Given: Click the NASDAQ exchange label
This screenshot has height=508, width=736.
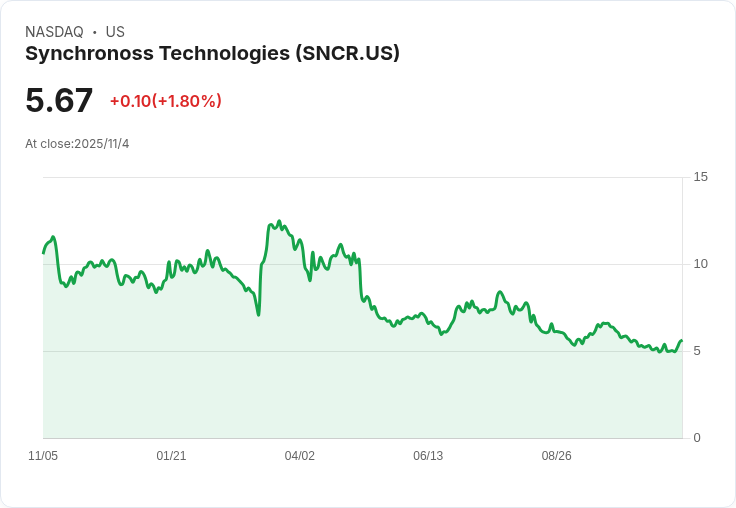Looking at the screenshot, I should pyautogui.click(x=54, y=32).
